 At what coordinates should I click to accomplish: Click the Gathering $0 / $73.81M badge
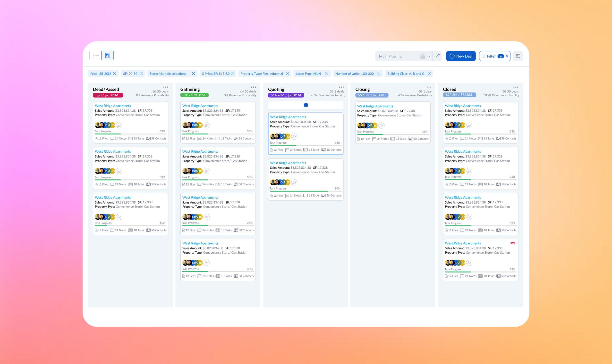coord(195,95)
